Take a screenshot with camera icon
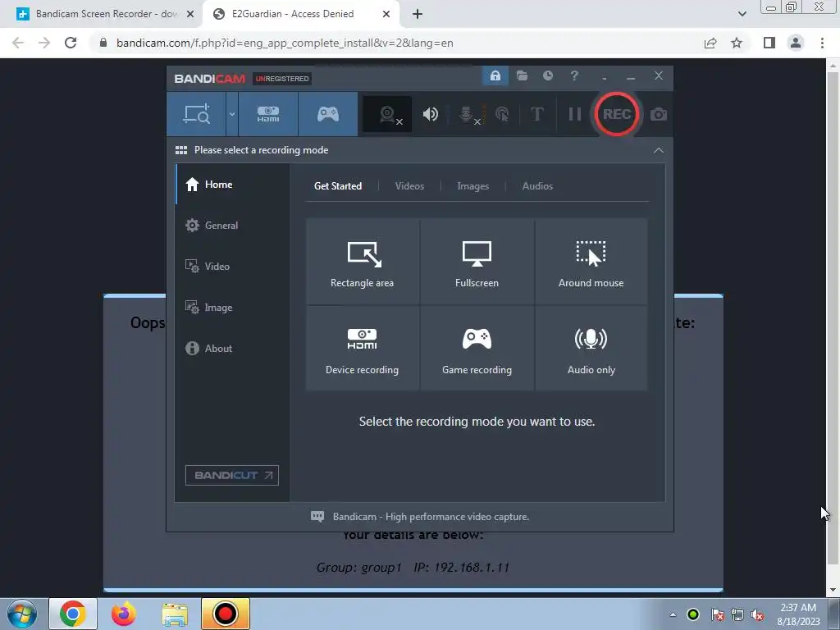Viewport: 840px width, 630px height. 659,114
